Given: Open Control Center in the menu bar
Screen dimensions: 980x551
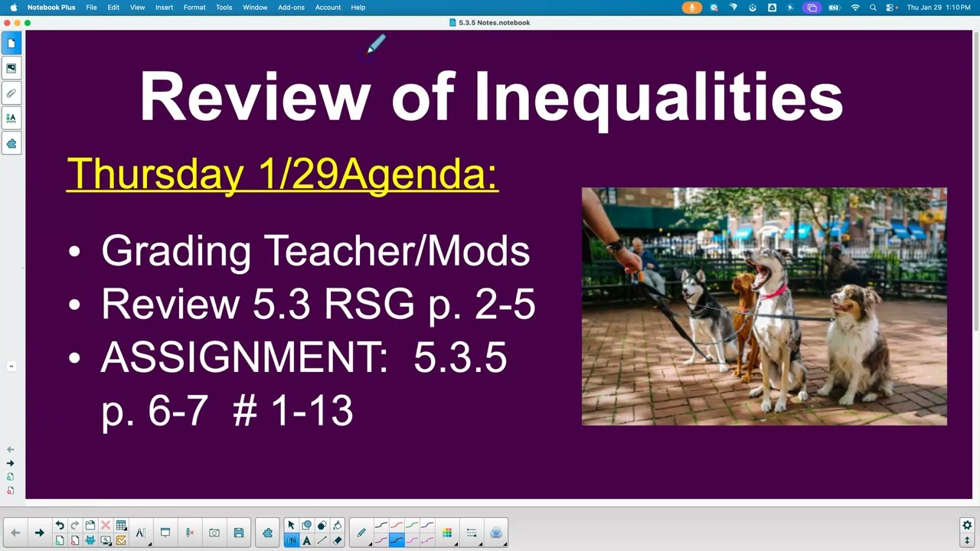Looking at the screenshot, I should (891, 7).
